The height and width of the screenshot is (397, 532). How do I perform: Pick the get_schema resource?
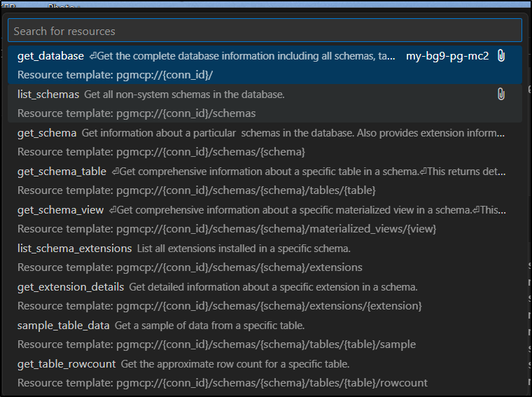tap(47, 132)
